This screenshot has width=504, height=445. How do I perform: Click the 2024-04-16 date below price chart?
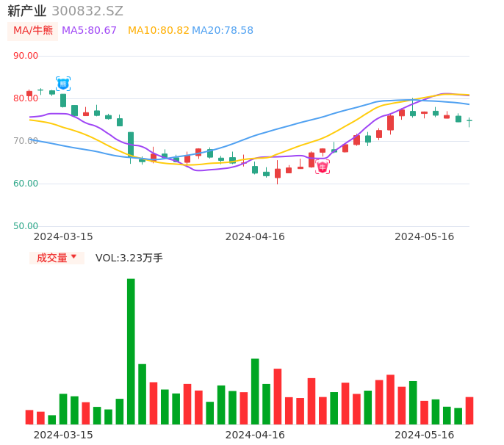coord(255,236)
